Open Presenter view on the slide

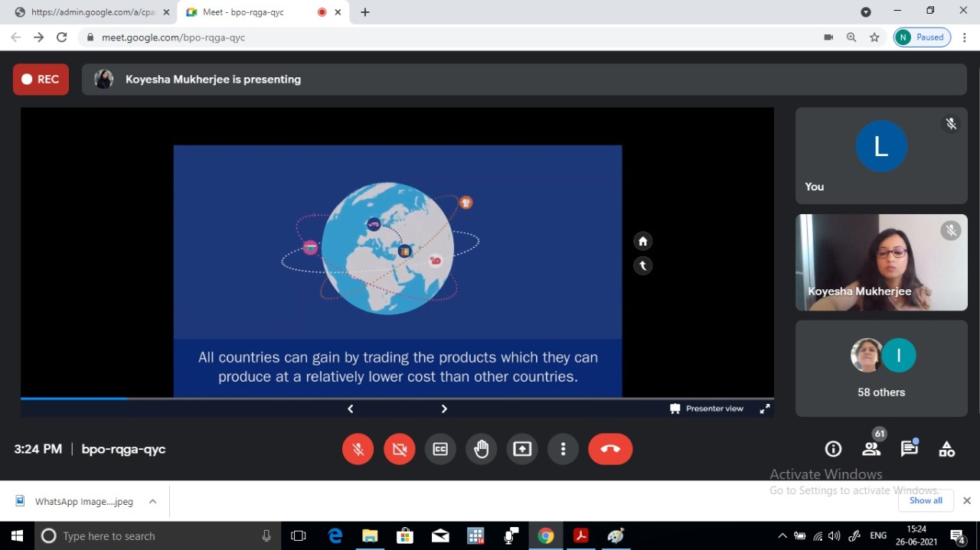point(707,408)
